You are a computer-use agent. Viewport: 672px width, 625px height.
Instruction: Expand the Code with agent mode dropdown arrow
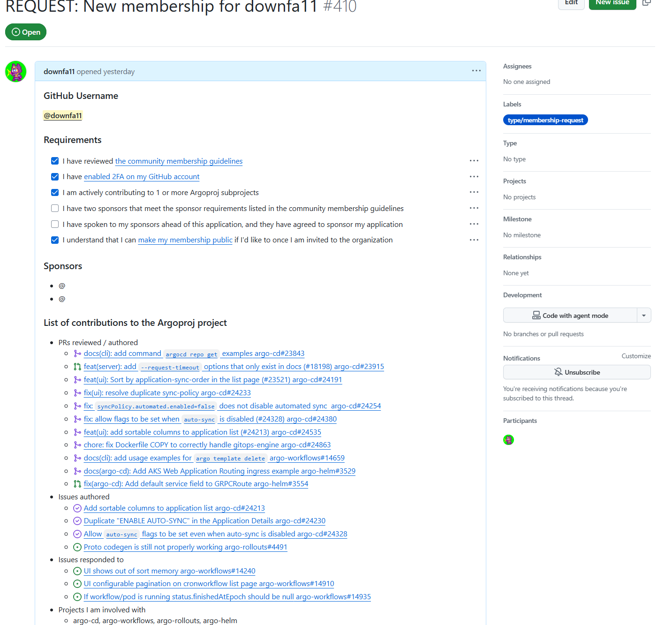[x=644, y=316]
